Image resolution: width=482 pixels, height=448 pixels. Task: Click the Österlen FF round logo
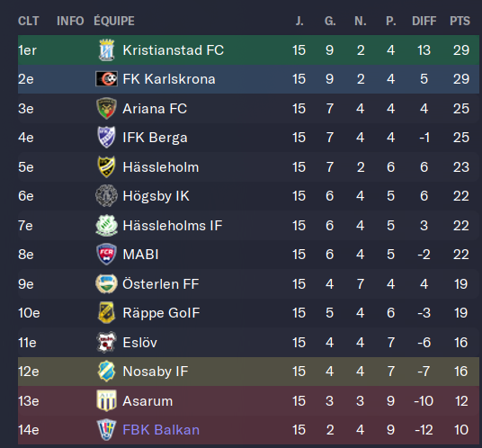pos(106,283)
